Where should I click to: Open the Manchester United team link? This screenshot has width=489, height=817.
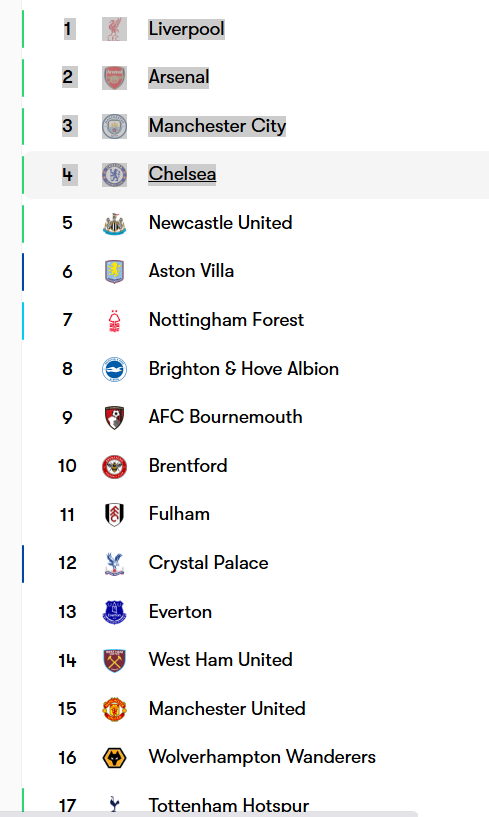point(227,709)
